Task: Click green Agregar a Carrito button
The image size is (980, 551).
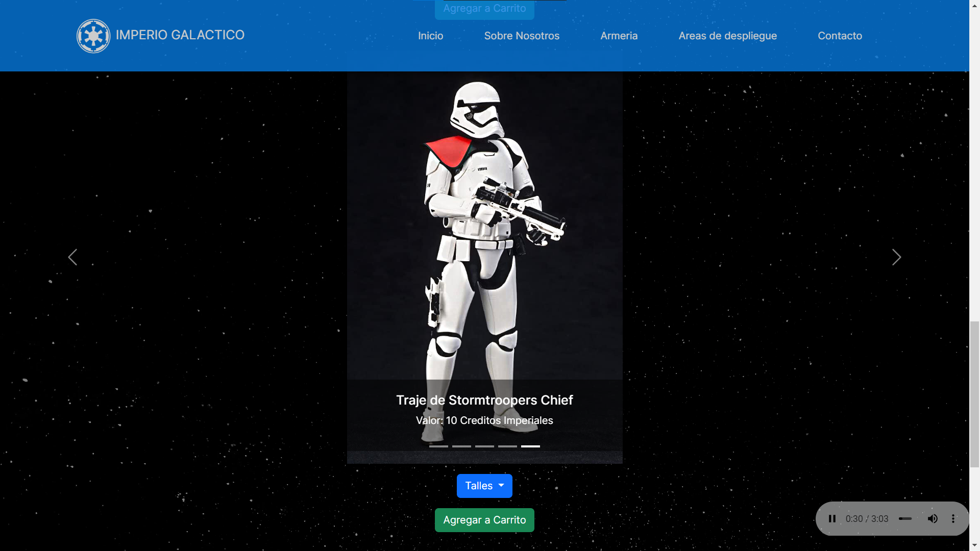Action: (484, 520)
